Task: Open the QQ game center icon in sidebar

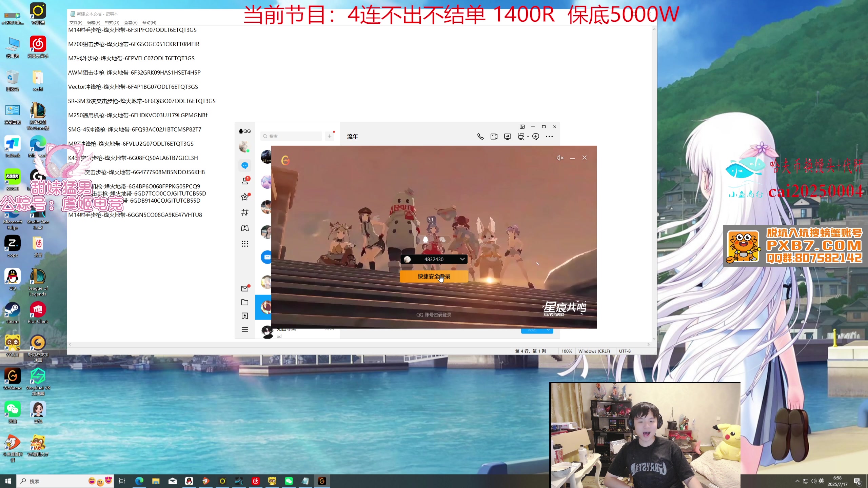Action: click(245, 228)
